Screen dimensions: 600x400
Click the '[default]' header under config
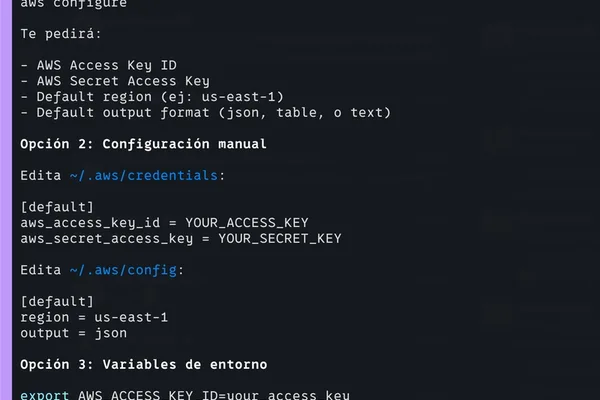pyautogui.click(x=57, y=302)
